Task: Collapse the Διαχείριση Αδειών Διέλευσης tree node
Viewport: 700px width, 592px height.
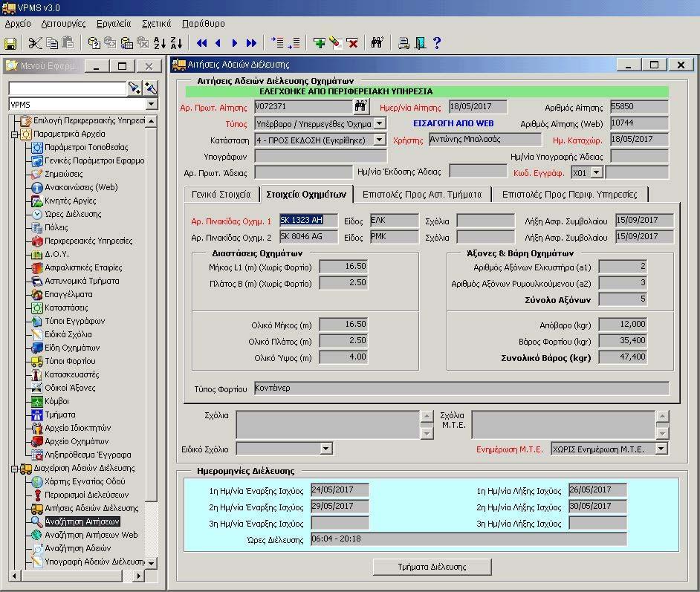Action: click(14, 469)
